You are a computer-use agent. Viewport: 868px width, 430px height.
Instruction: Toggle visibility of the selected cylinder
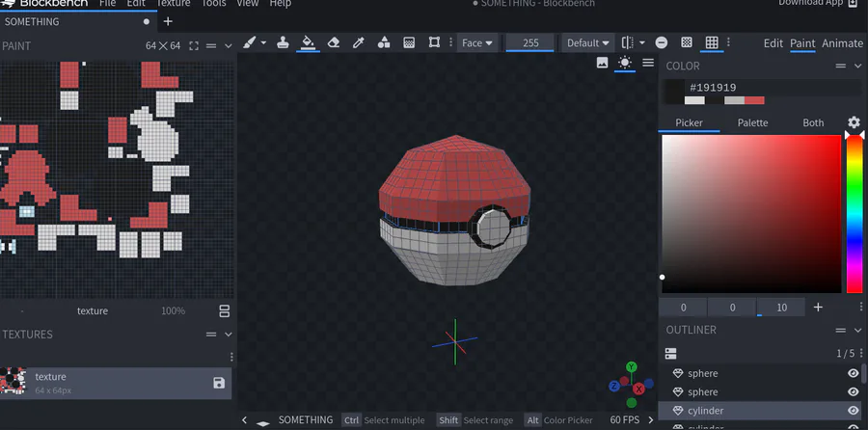click(x=854, y=411)
